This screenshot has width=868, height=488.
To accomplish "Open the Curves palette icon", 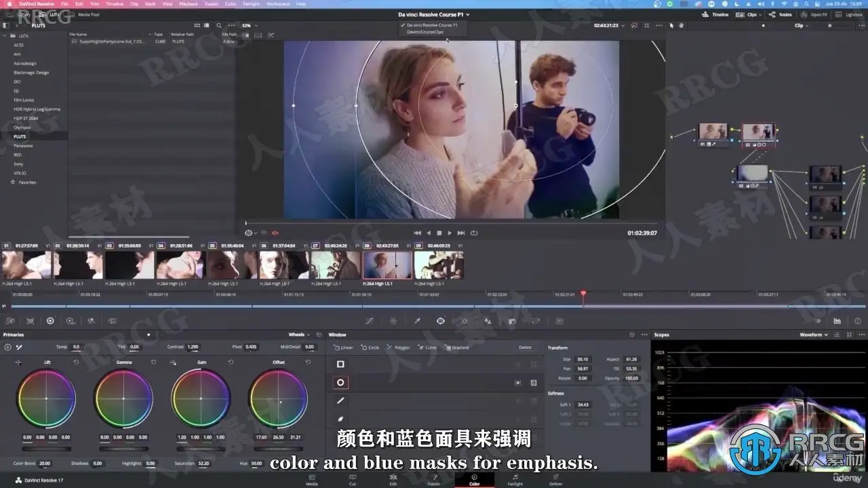I will 370,321.
